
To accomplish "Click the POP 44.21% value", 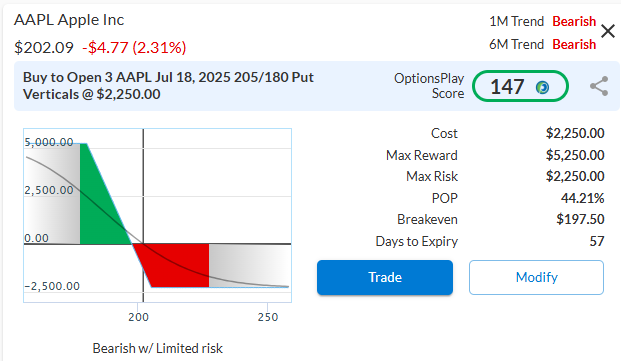I will tap(582, 198).
